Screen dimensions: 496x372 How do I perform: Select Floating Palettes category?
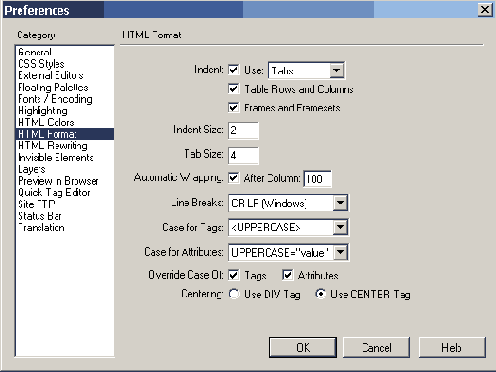(65, 87)
